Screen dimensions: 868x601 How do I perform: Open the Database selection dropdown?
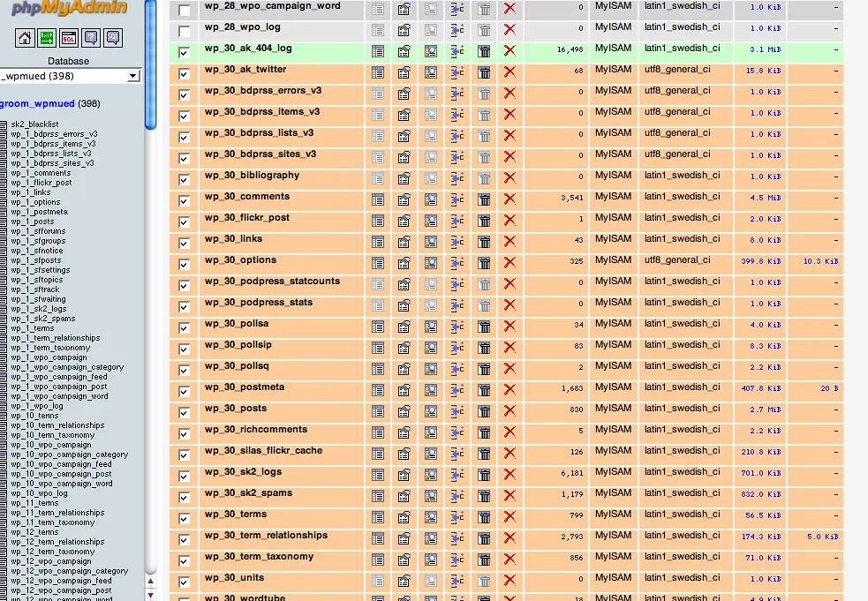coord(133,76)
